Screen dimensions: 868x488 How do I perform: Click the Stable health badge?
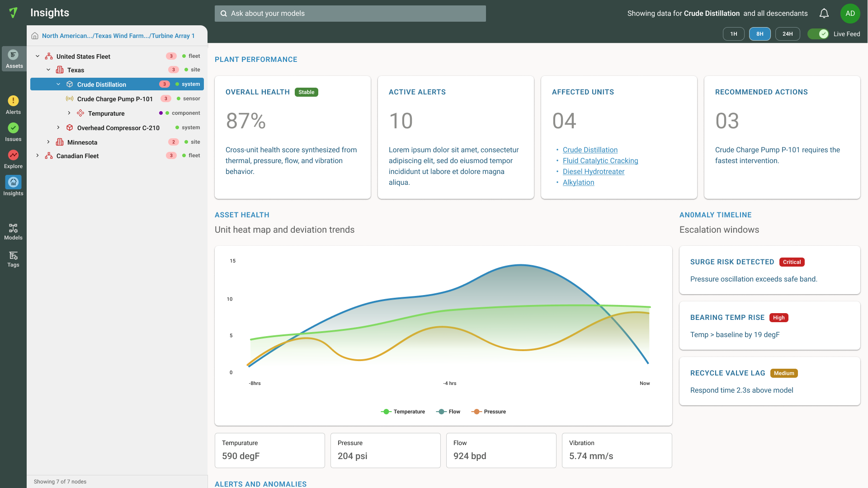[307, 92]
